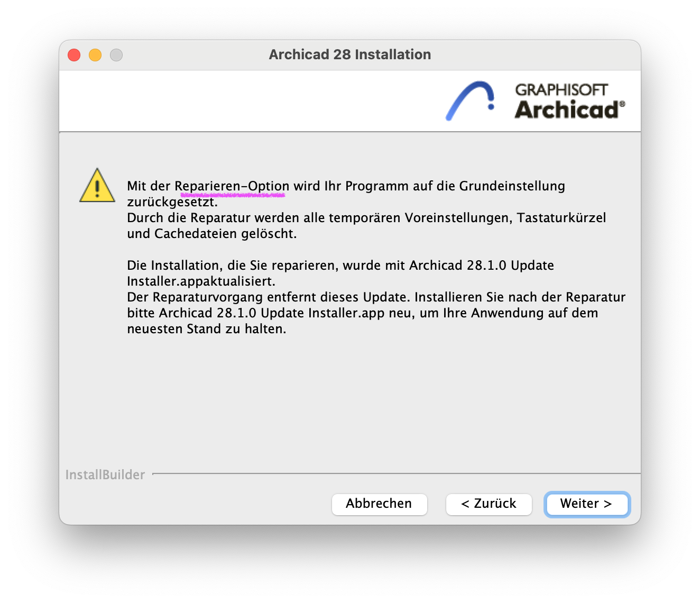Click the InstallBuilder label
The image size is (700, 603).
(x=105, y=475)
